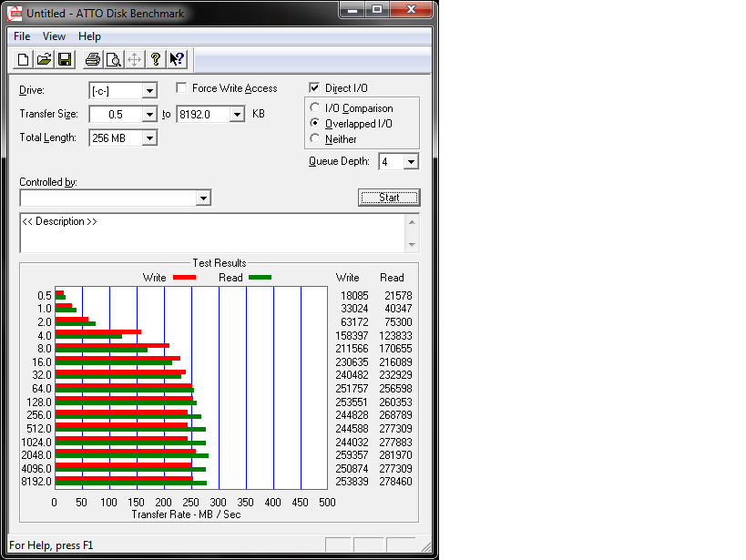Viewport: 746px width, 560px height.
Task: Click the four-arrow move toolbar icon
Action: pyautogui.click(x=135, y=59)
